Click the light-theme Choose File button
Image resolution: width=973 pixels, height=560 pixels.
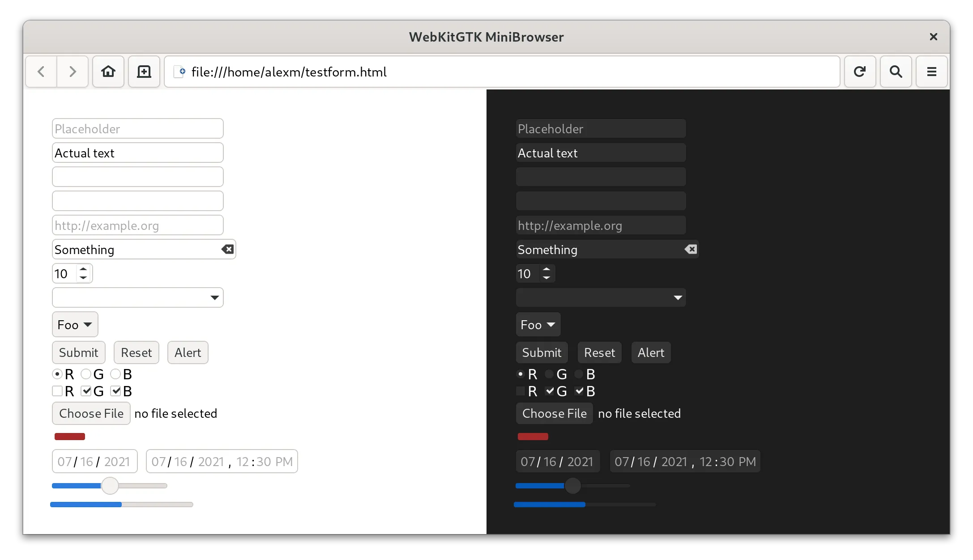point(91,413)
